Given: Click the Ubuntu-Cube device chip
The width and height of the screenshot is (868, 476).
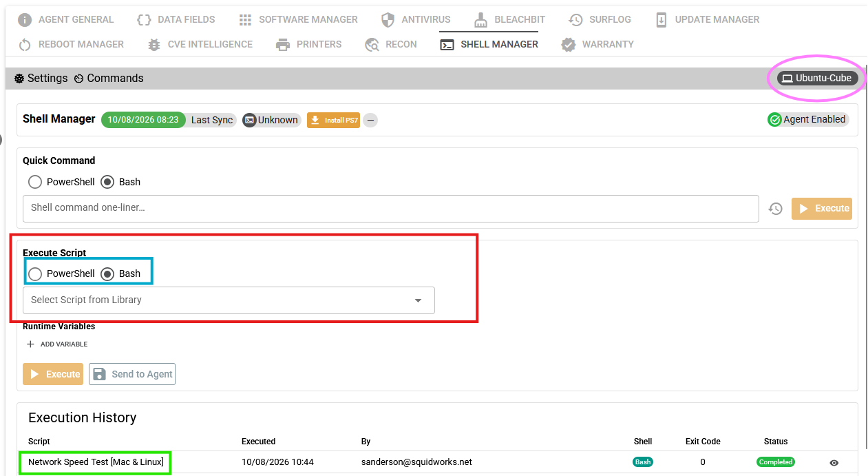Looking at the screenshot, I should click(x=817, y=78).
